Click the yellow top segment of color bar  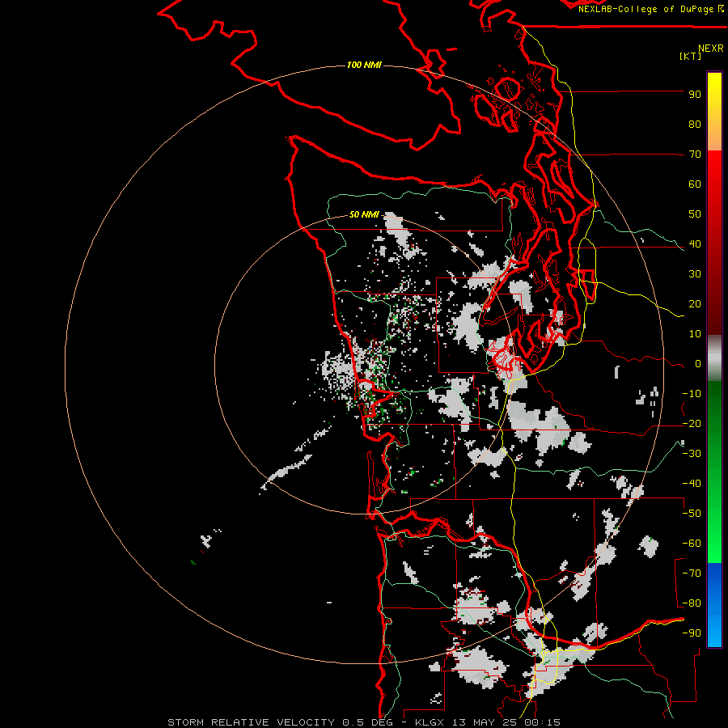[714, 112]
